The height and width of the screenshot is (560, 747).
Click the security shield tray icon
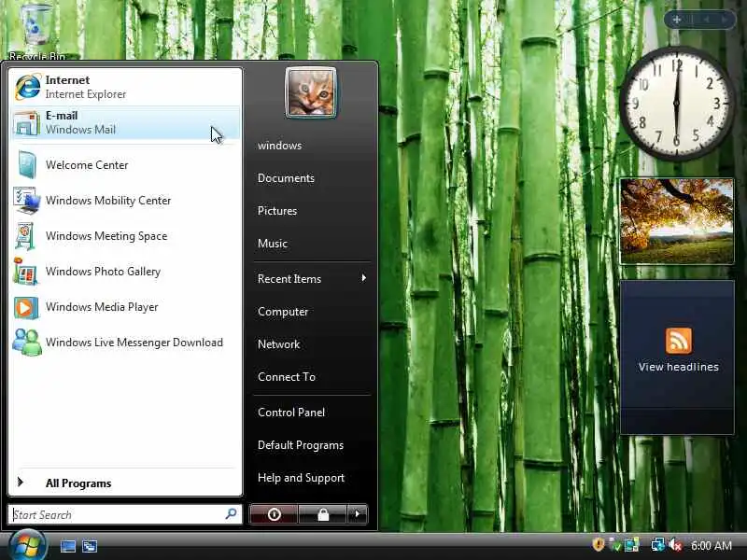pyautogui.click(x=599, y=544)
